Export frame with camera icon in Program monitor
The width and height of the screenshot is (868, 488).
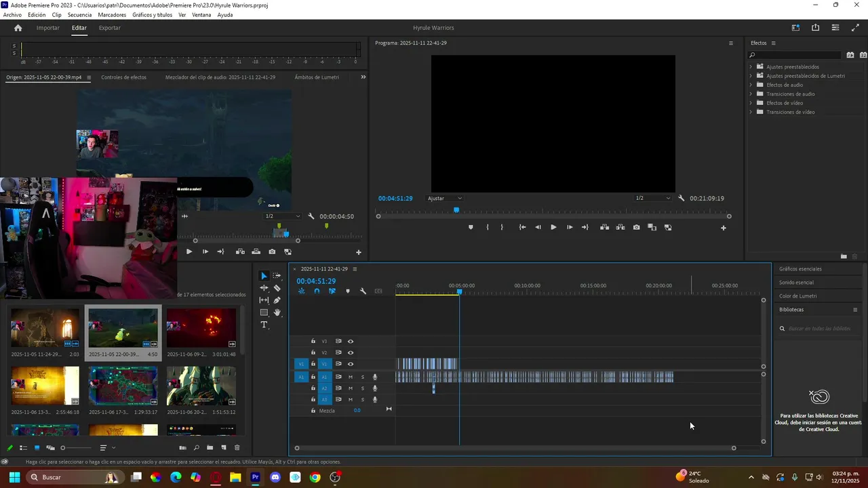636,228
